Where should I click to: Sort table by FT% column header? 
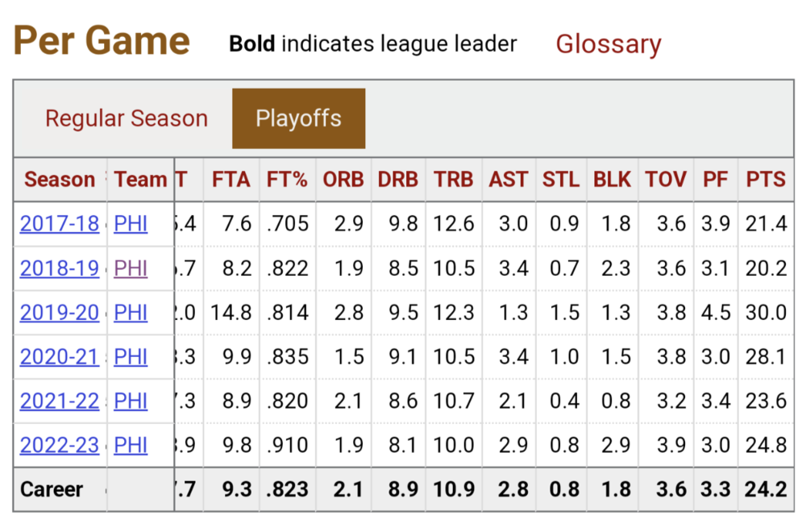(287, 180)
